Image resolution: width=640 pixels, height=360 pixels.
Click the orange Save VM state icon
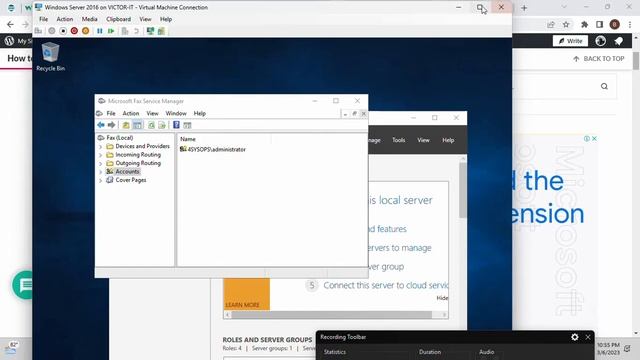[85, 31]
